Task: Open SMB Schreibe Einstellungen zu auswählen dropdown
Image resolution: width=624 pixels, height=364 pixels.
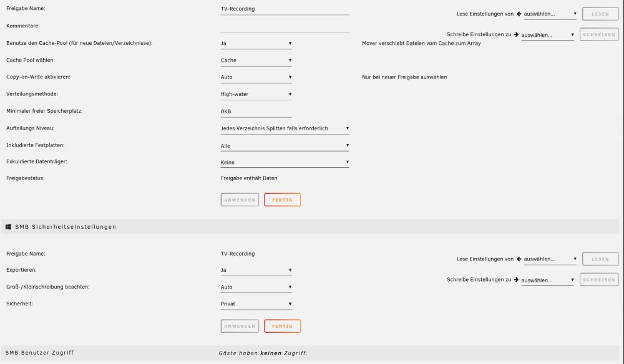Action: pos(548,280)
